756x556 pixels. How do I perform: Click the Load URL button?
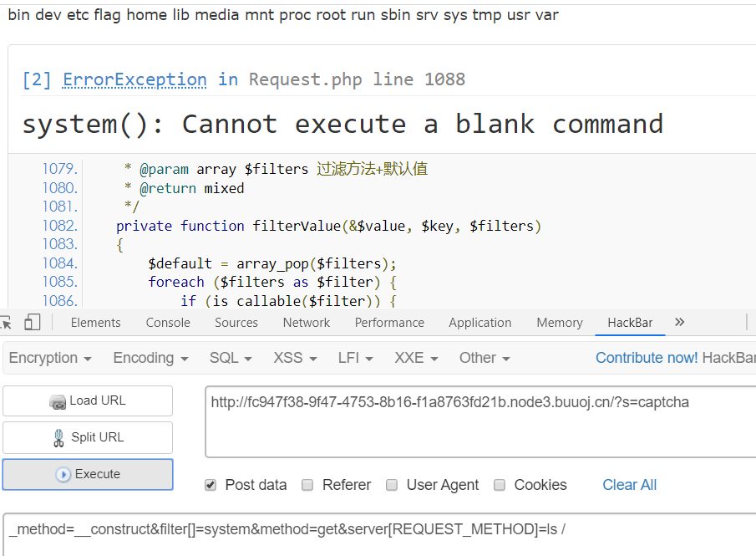(88, 400)
